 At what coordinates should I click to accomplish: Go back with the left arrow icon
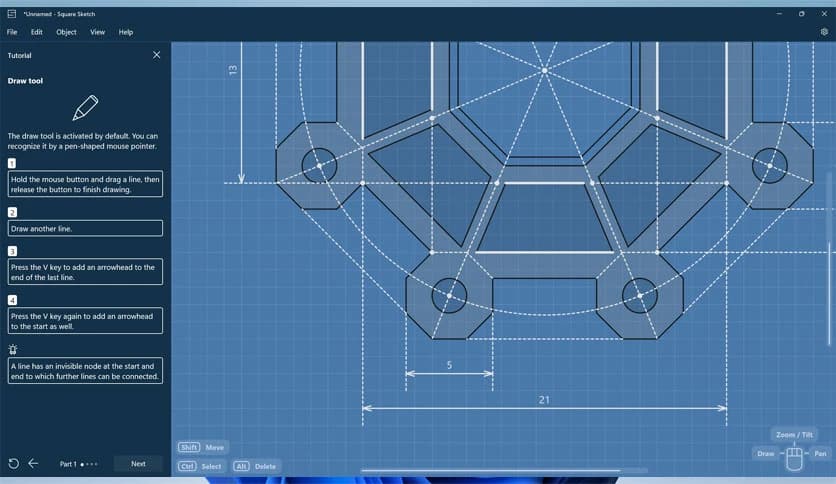(x=33, y=464)
